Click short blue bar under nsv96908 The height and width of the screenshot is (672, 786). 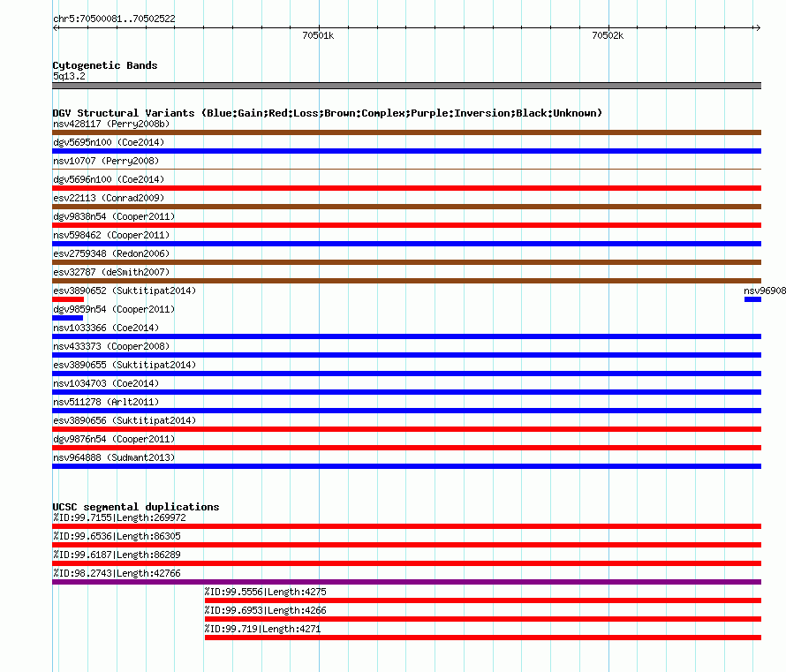(x=753, y=299)
